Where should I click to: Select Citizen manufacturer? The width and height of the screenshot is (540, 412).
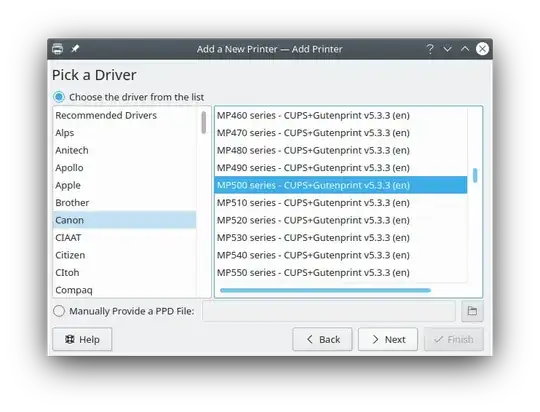point(125,255)
